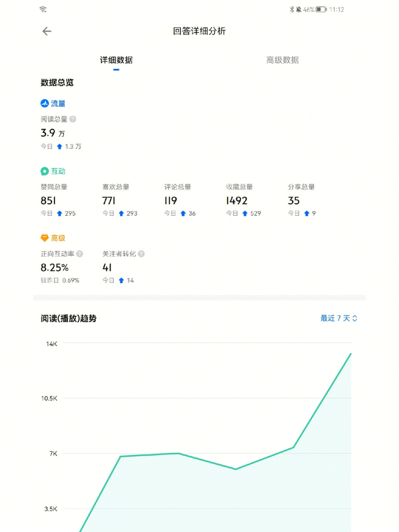
Task: Go back using the arrow icon
Action: 47,31
